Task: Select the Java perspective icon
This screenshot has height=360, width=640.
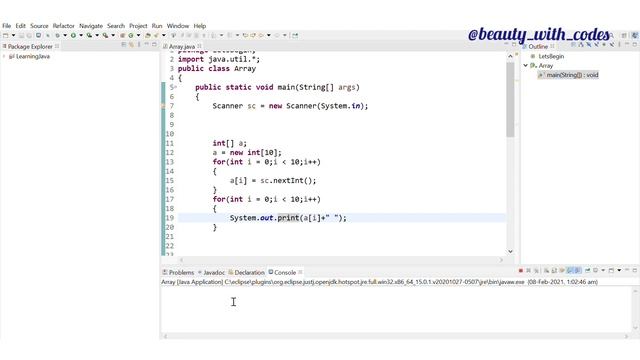Action: click(x=634, y=36)
